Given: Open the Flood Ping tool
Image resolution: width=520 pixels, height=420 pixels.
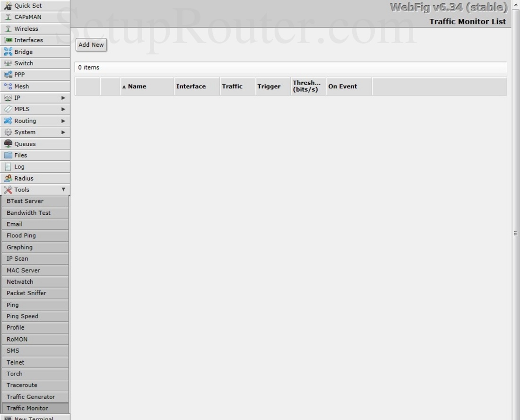Looking at the screenshot, I should click(35, 236).
